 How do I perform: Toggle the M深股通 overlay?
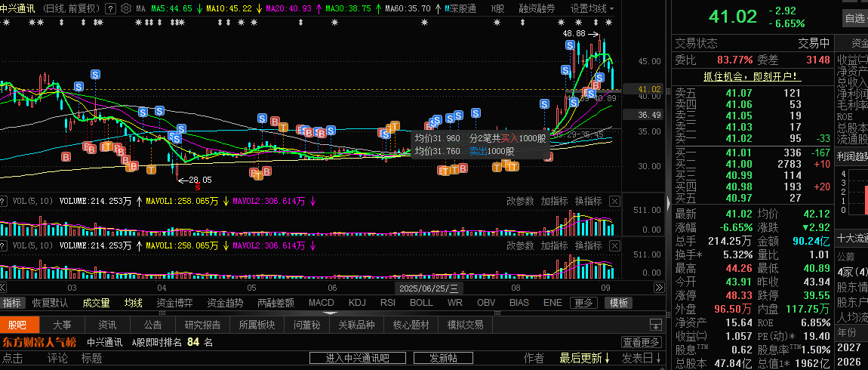click(x=460, y=9)
